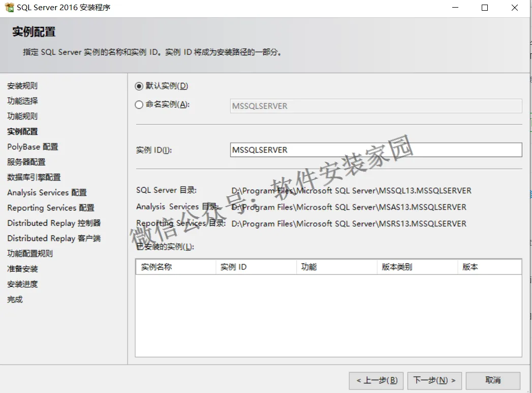Click the Reporting Services 目录 label
This screenshot has width=532, height=393.
pyautogui.click(x=181, y=223)
